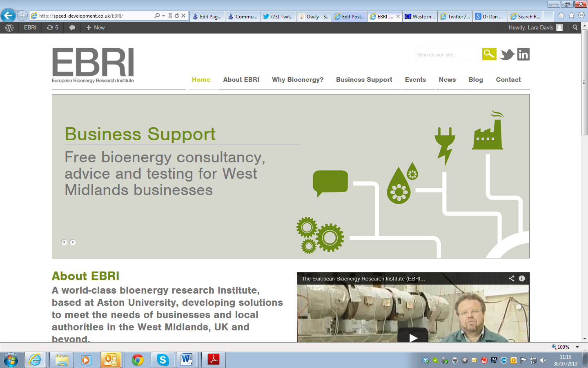Screen dimensions: 588x368
Task: Click the video share icon
Action: point(512,278)
